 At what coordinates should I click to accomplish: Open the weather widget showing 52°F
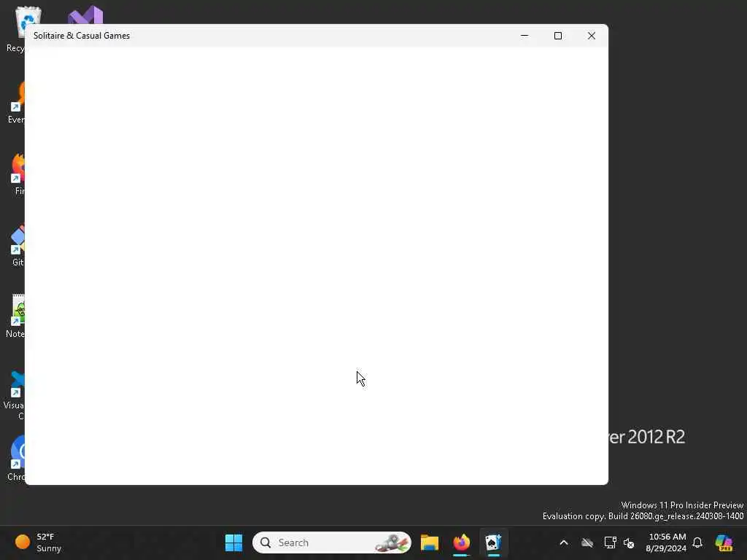[39, 542]
